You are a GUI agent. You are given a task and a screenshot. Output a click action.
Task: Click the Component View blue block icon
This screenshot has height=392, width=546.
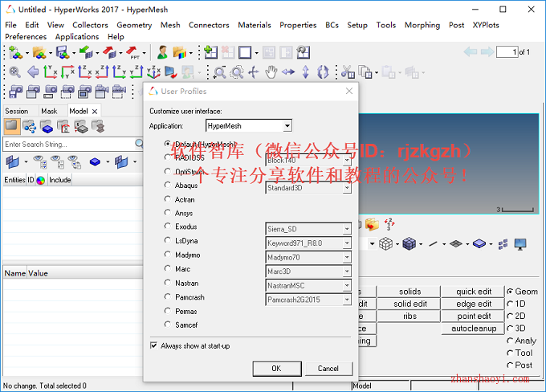(47, 126)
